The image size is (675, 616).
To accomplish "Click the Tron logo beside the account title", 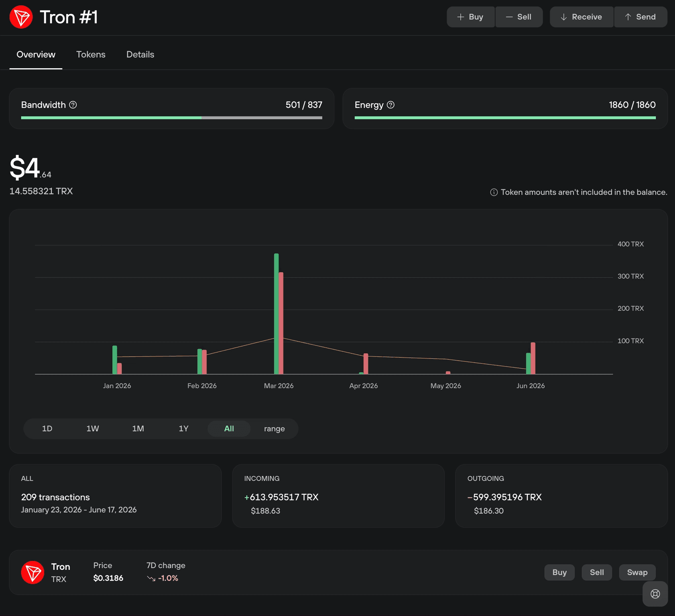I will pos(21,17).
